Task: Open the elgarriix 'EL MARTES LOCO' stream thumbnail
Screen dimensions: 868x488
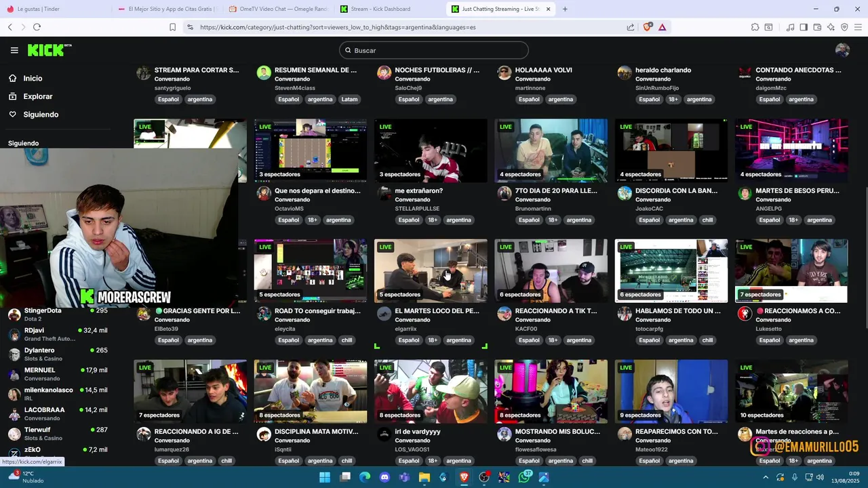Action: pos(431,270)
